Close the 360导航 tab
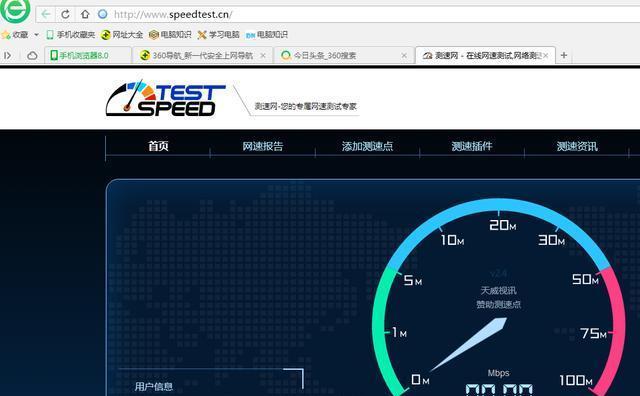The image size is (640, 396). coord(263,56)
